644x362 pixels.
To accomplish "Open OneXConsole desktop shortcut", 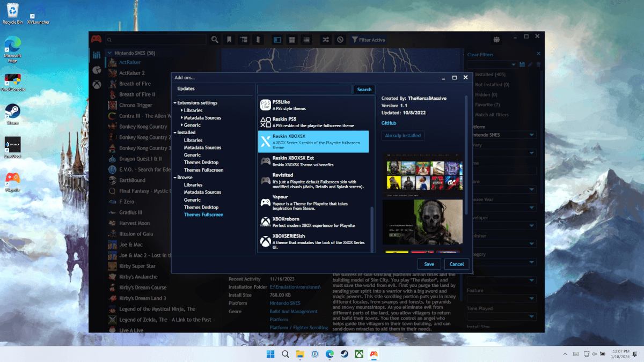I will coord(13,83).
